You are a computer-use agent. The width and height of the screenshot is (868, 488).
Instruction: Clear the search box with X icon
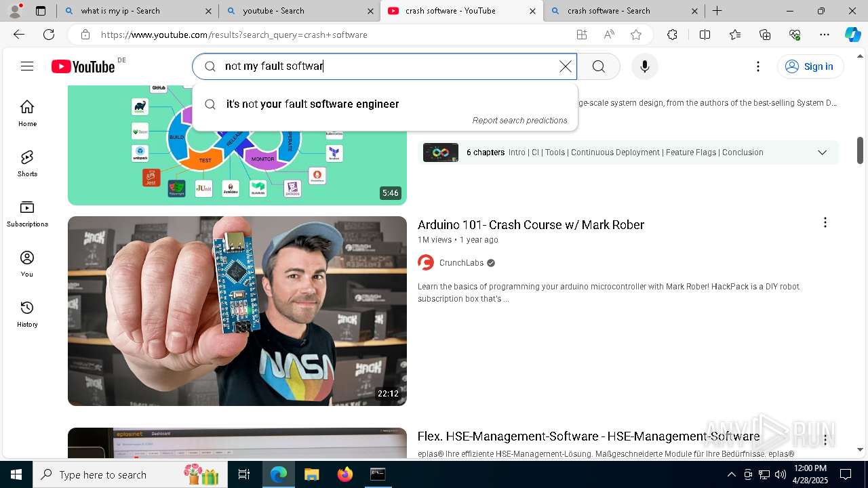565,66
